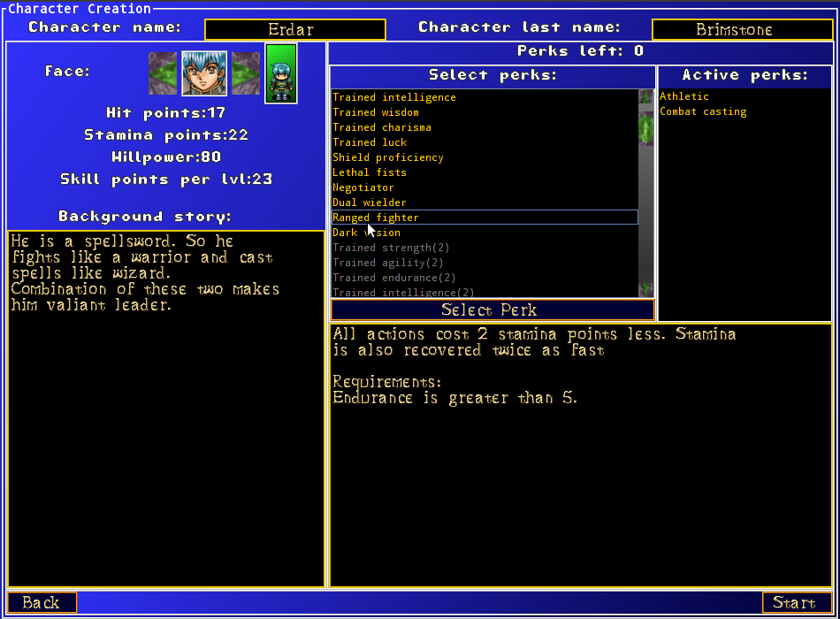The height and width of the screenshot is (619, 840).
Task: Click the Character name field with Erdar
Action: click(x=295, y=29)
